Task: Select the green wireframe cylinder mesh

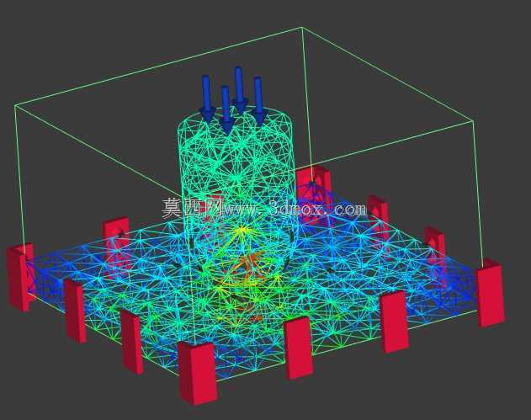Action: pyautogui.click(x=237, y=189)
